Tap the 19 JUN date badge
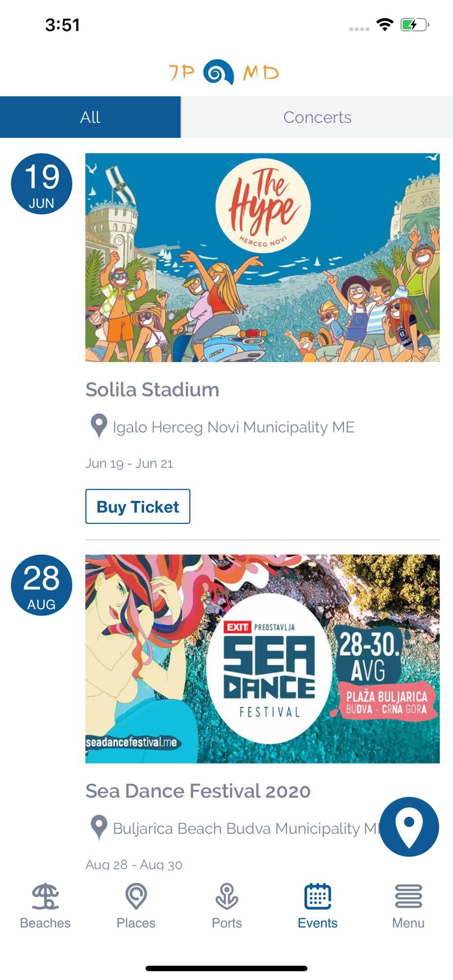This screenshot has width=453, height=980. tap(42, 184)
